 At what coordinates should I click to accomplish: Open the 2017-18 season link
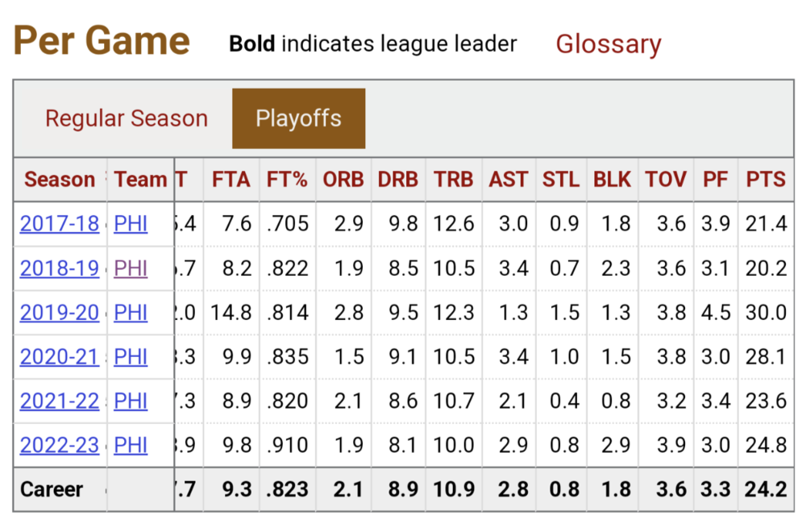click(60, 223)
